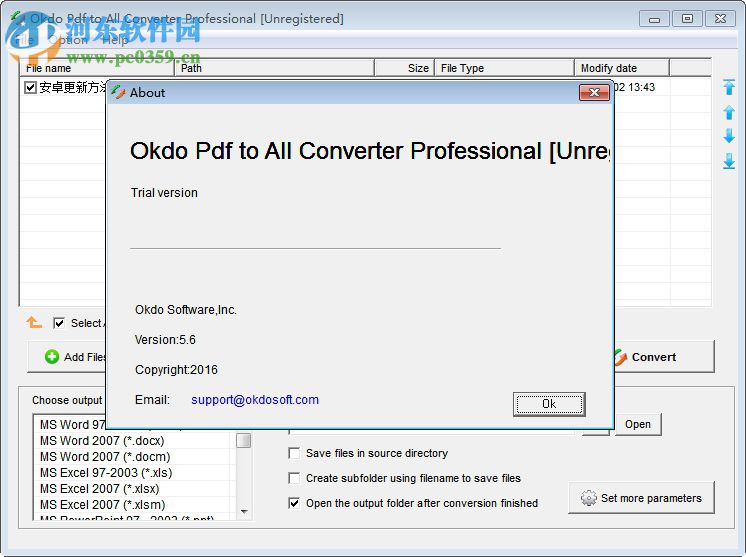The image size is (746, 557).
Task: Sort by Path column header
Action: pyautogui.click(x=275, y=68)
